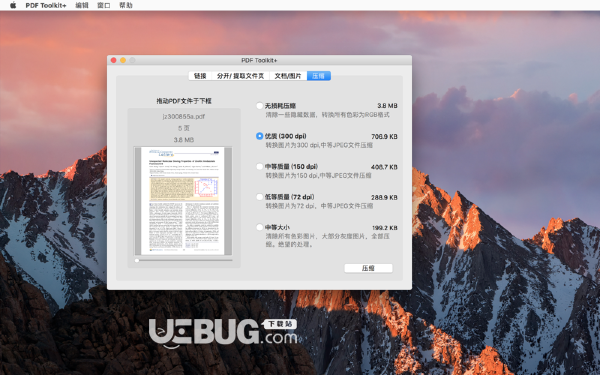The image size is (600, 375).
Task: Close the PDF Toolkit+ window
Action: point(114,60)
